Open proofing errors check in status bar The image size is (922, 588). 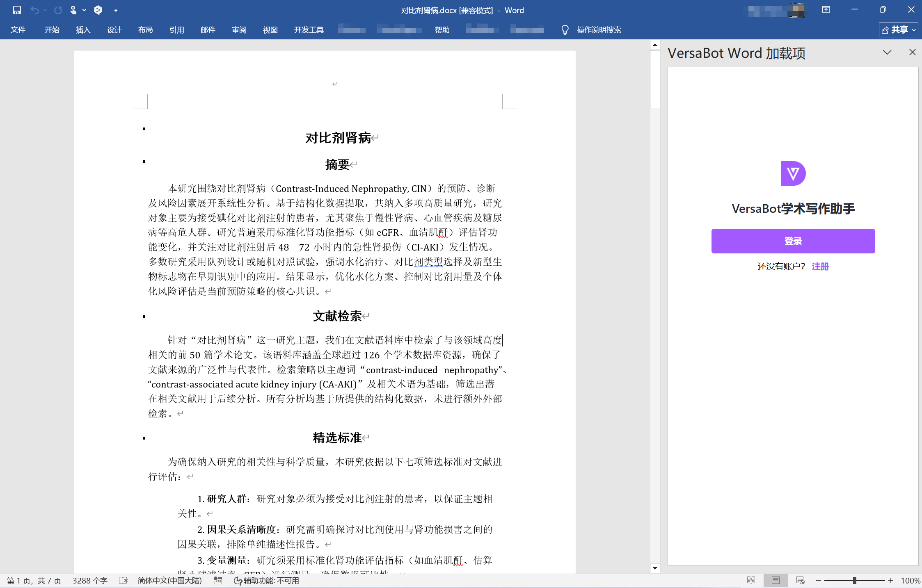click(123, 580)
